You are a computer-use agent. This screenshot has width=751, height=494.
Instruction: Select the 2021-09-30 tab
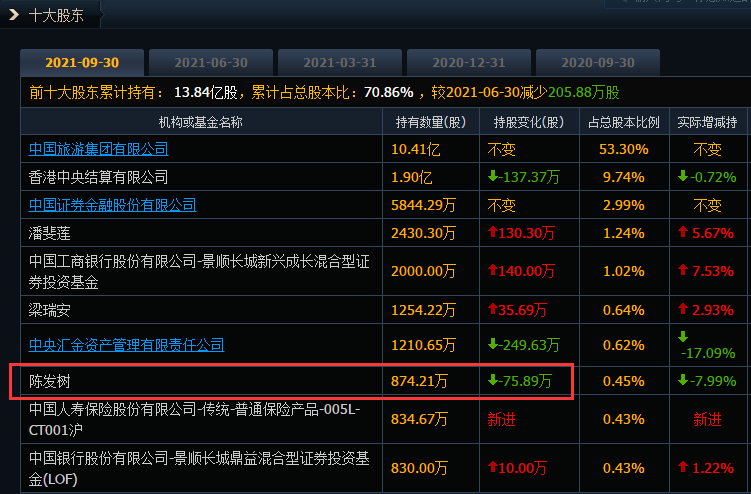[x=82, y=63]
